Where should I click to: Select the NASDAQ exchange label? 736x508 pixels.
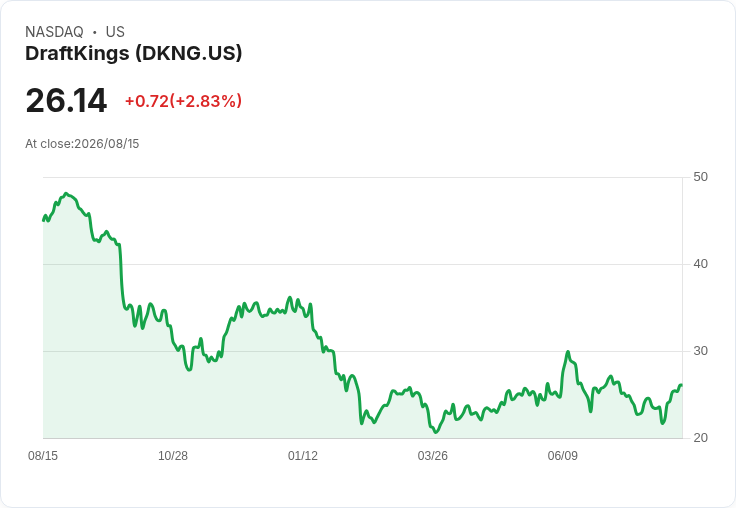[x=54, y=32]
